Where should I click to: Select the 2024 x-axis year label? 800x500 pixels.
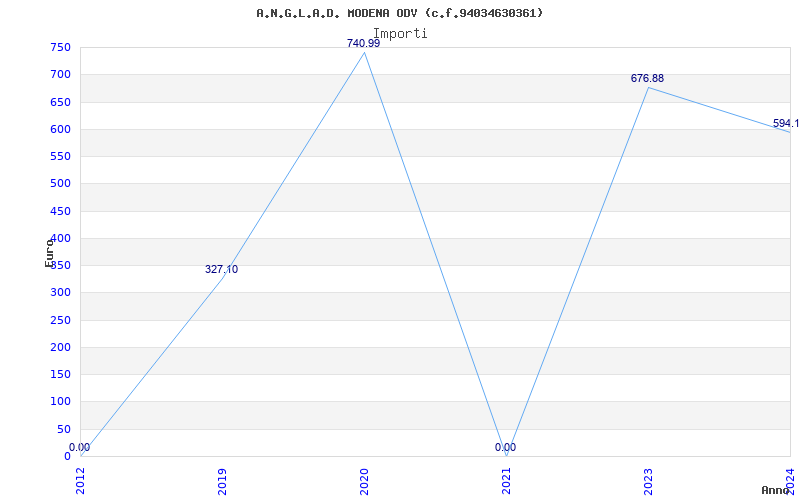[790, 482]
